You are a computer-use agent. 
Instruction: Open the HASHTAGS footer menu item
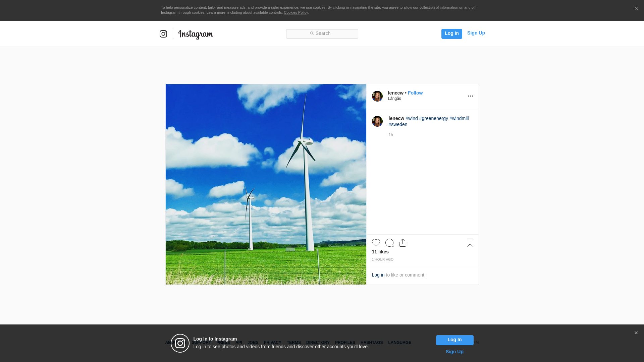pyautogui.click(x=371, y=343)
